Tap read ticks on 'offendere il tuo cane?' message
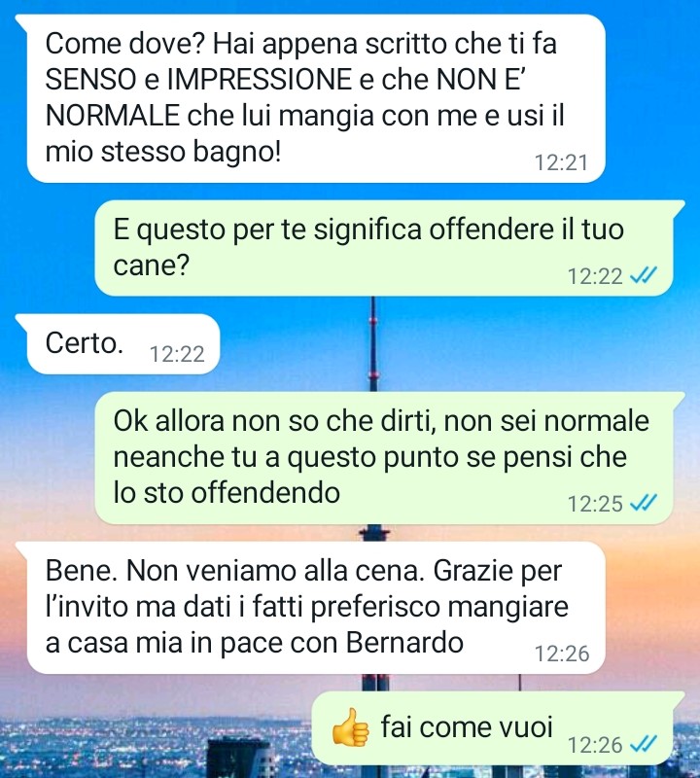This screenshot has width=700, height=778. pyautogui.click(x=644, y=275)
